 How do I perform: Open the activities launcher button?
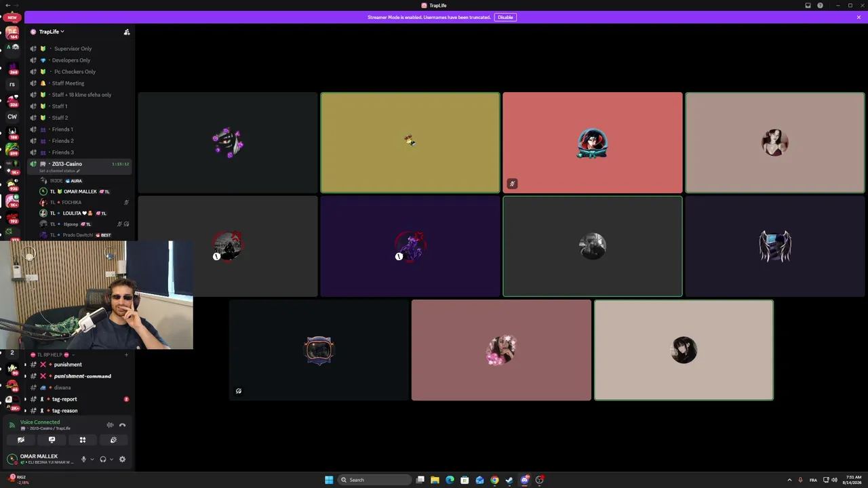pos(83,440)
